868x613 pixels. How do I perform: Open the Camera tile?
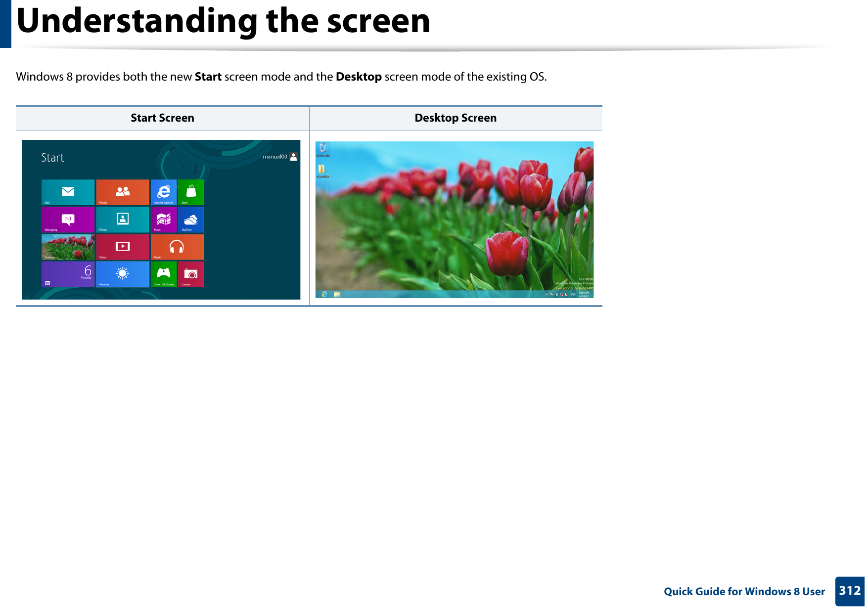click(192, 274)
